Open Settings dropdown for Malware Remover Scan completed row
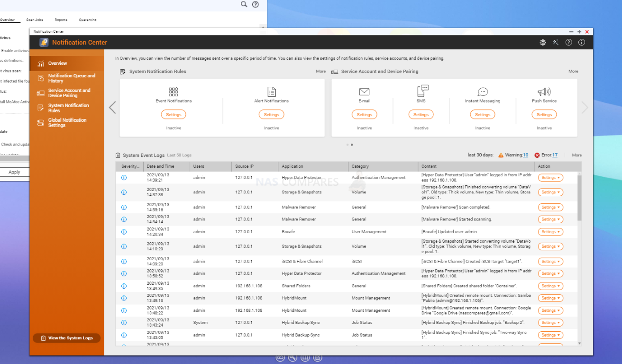This screenshot has width=622, height=364. pyautogui.click(x=550, y=208)
